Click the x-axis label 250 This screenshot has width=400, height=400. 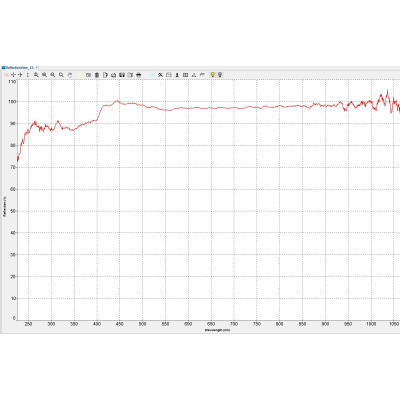pos(28,324)
